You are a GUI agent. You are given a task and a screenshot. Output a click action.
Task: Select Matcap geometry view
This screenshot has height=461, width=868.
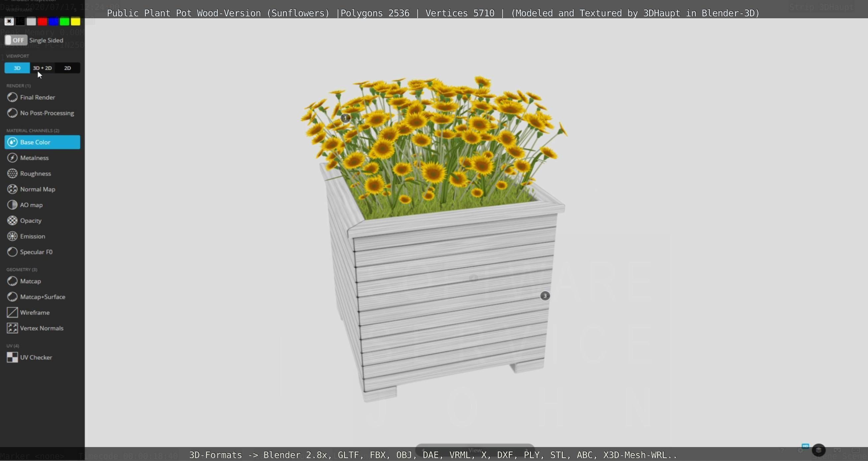pyautogui.click(x=42, y=281)
